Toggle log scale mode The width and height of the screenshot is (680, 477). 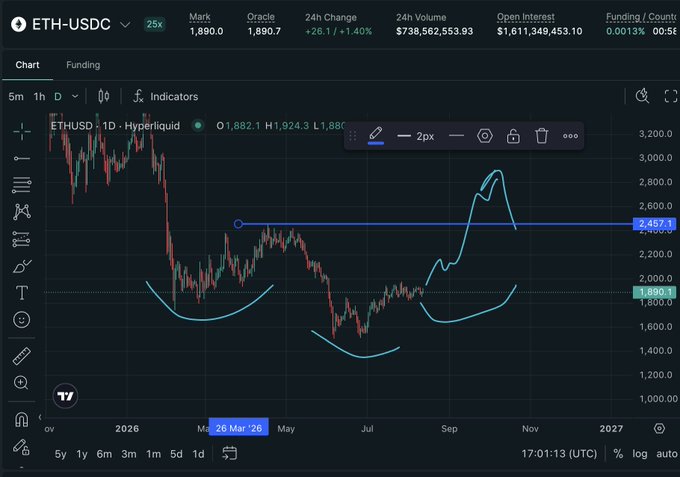click(x=640, y=454)
